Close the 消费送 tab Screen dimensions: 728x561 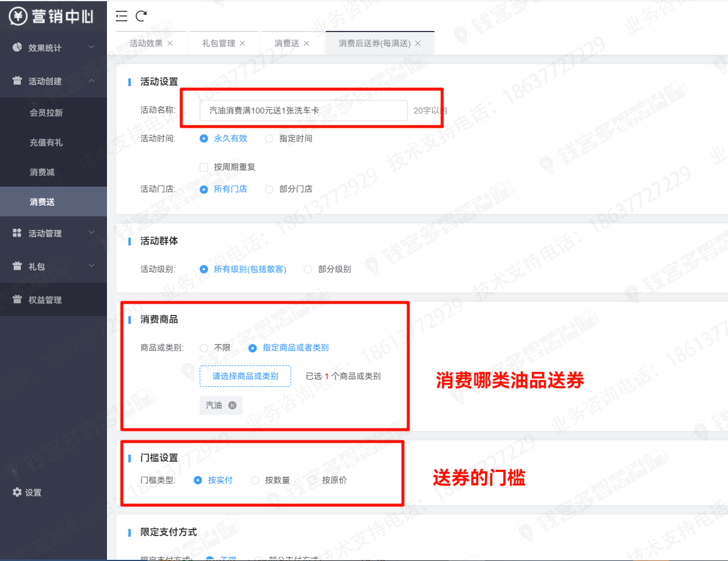click(x=307, y=43)
